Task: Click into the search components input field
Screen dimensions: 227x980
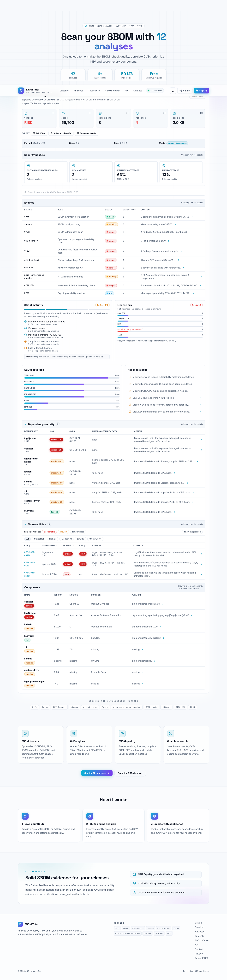Action: click(x=113, y=192)
